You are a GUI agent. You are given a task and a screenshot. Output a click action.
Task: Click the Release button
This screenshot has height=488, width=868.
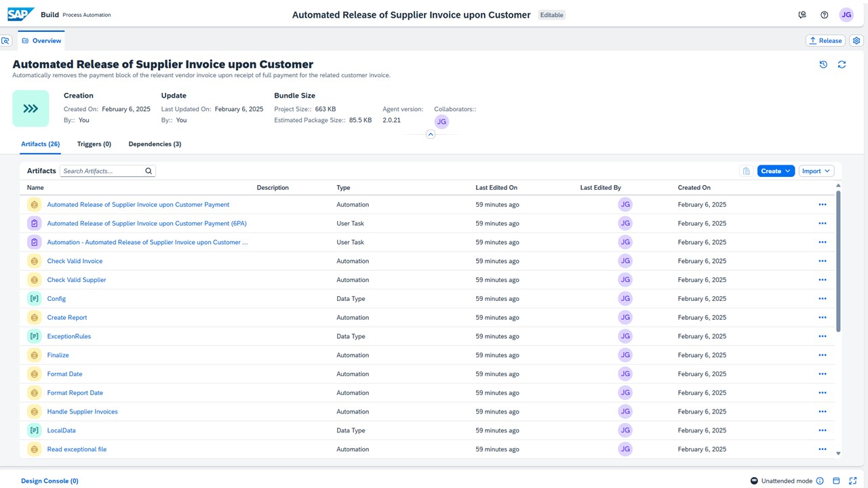[x=825, y=41]
